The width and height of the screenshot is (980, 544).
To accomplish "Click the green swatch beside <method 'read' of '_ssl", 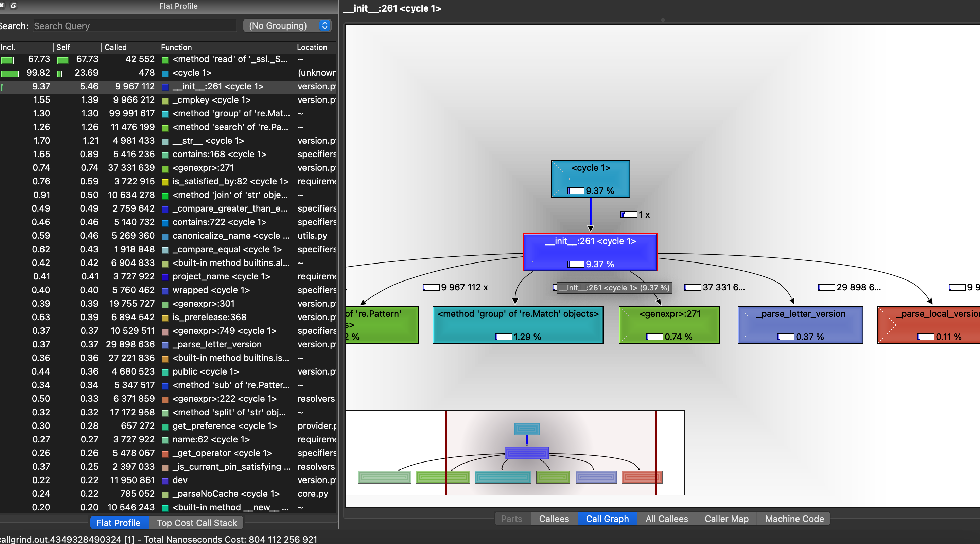I will (x=165, y=60).
